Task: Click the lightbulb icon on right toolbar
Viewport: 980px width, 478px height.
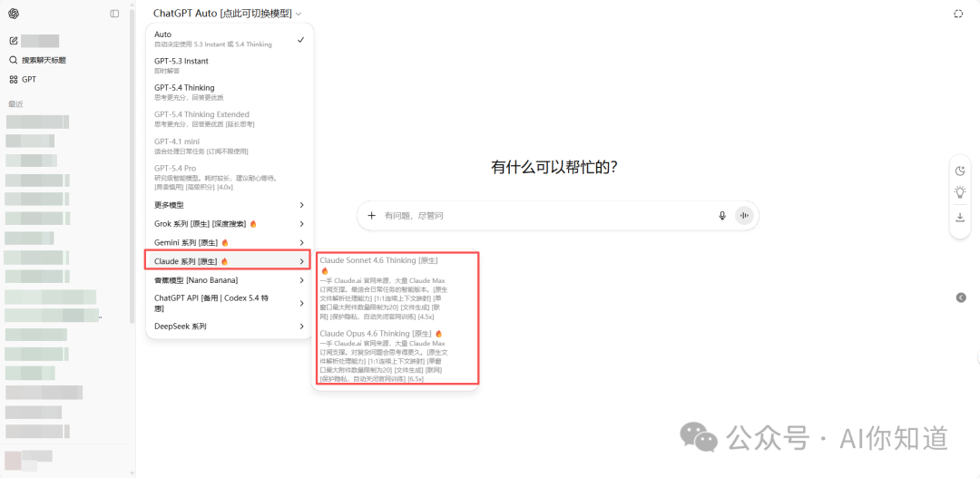Action: click(960, 192)
